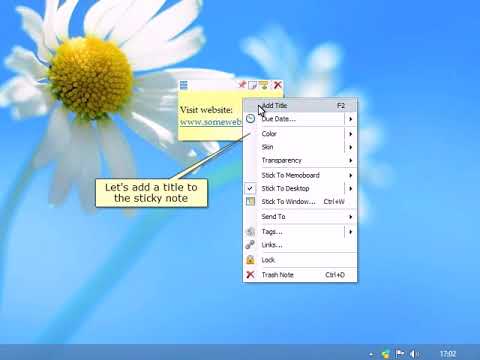Click the padlock icon next to Lock
This screenshot has height=360, width=480.
click(250, 260)
